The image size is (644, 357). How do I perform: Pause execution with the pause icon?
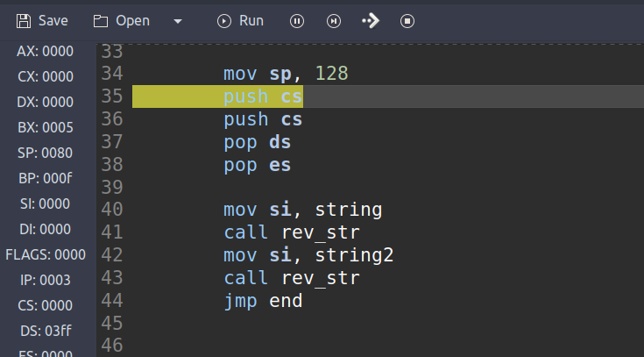click(297, 20)
